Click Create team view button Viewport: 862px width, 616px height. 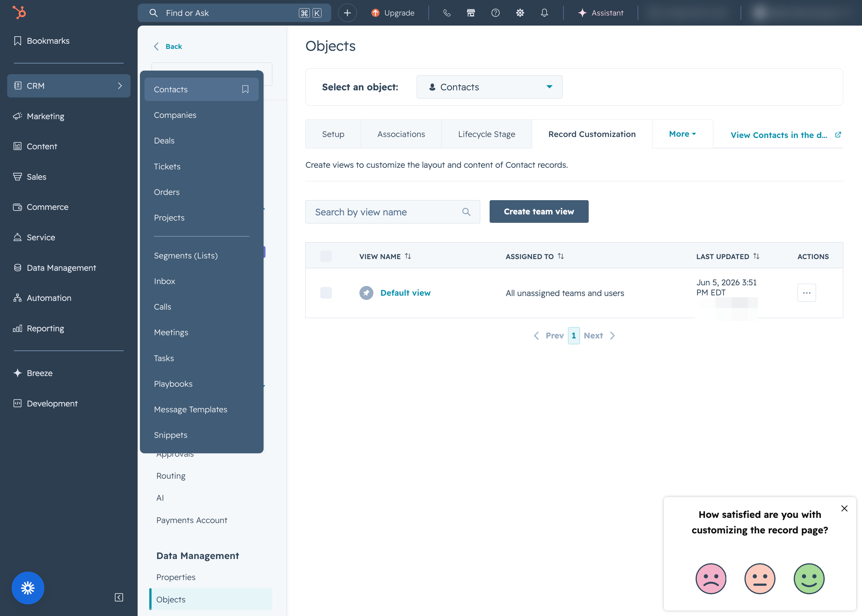[x=539, y=212]
